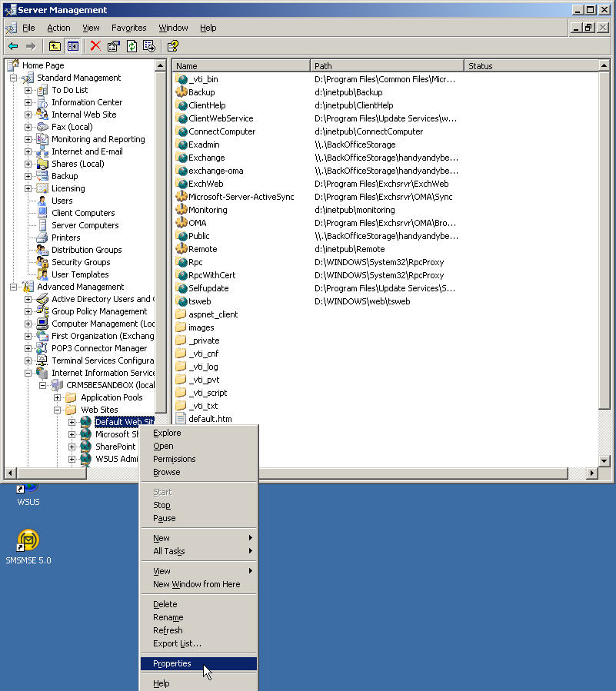The width and height of the screenshot is (616, 691).
Task: Click the Server Management title bar icon
Action: [10, 10]
